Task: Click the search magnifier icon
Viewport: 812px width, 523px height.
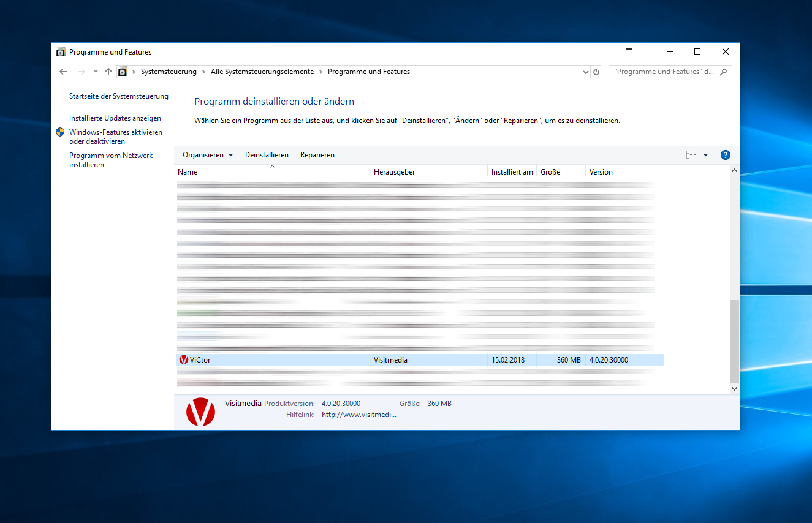Action: 724,72
